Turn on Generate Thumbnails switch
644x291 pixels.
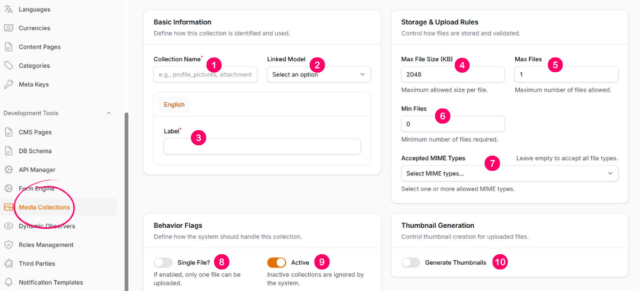(411, 263)
